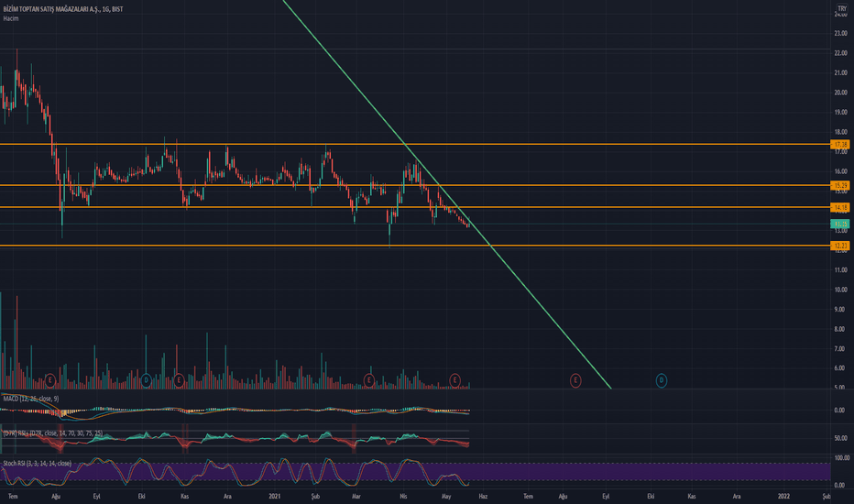Click the orange 17.38 price label

(x=840, y=145)
